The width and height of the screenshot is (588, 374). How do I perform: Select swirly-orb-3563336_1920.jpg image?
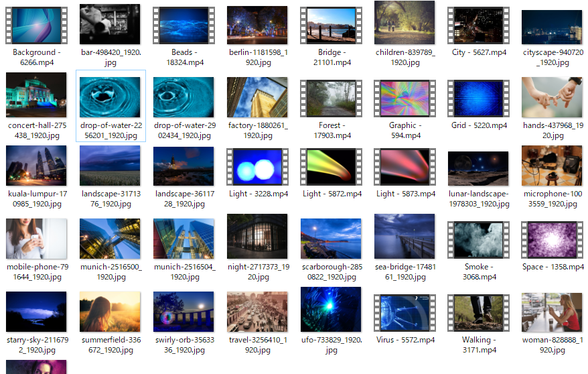[x=183, y=312]
